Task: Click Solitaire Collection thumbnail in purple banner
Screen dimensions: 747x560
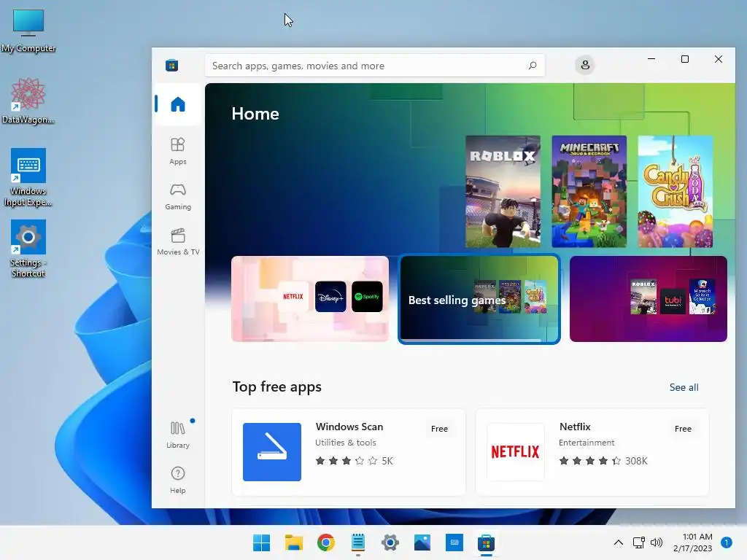Action: [x=702, y=297]
